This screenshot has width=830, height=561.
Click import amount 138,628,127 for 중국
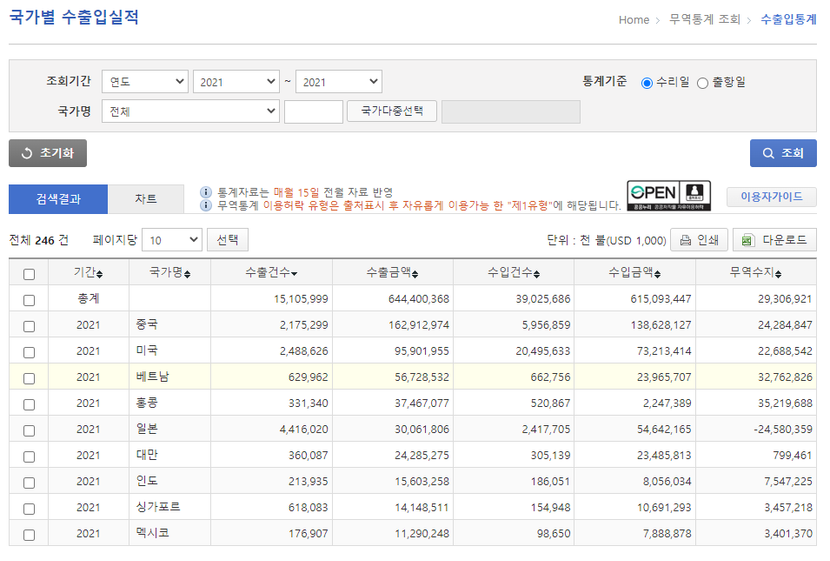coord(661,325)
